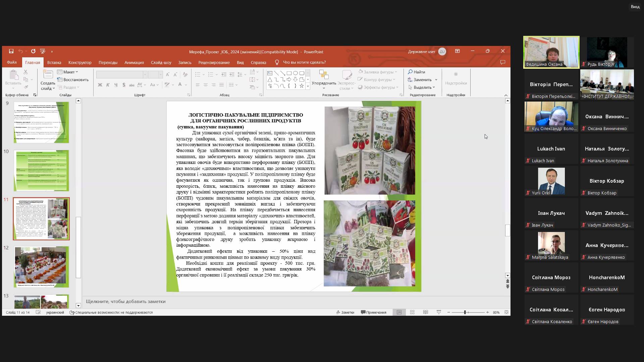
Task: Click the Save icon in quick access toolbar
Action: [11, 51]
